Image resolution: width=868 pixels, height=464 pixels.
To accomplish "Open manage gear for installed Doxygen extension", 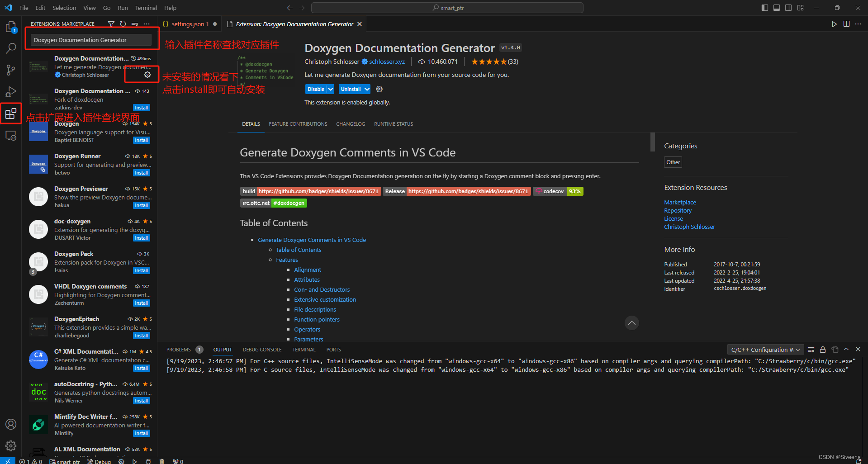I will point(147,75).
